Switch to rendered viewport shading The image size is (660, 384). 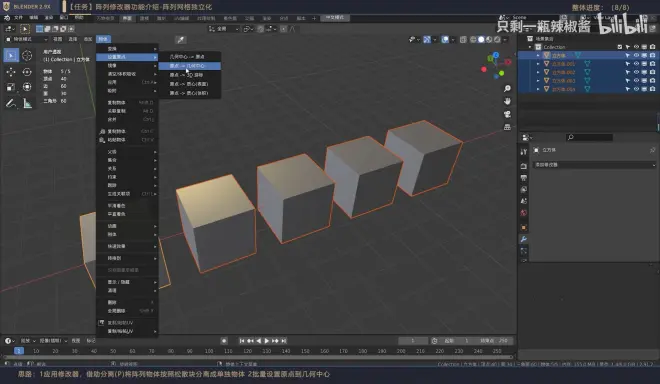(497, 40)
